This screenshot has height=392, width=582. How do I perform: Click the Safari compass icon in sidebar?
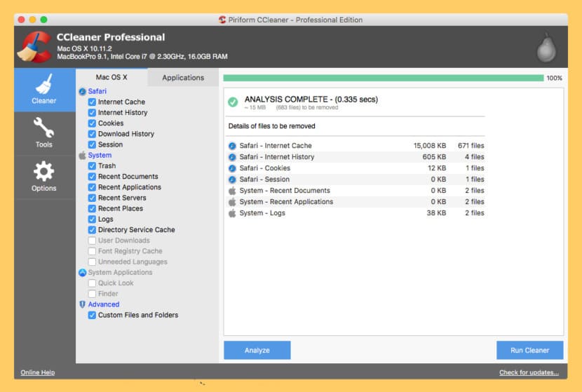tap(83, 91)
